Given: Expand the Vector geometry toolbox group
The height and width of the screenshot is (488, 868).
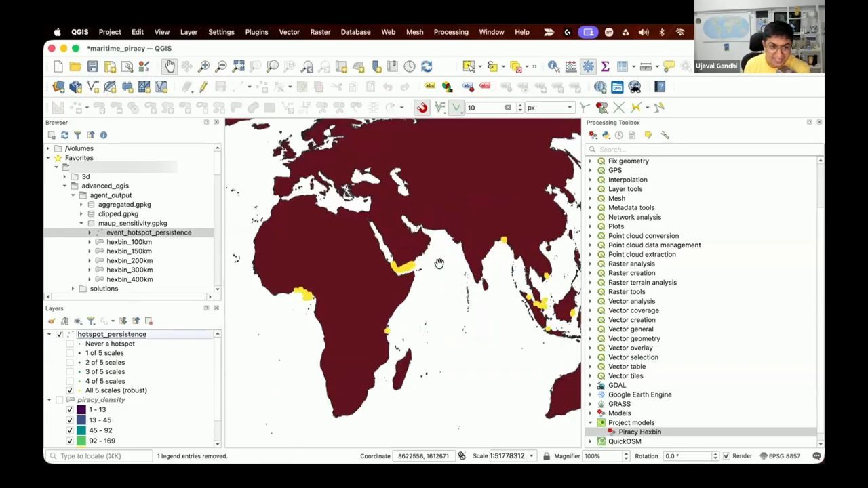Looking at the screenshot, I should coord(590,339).
